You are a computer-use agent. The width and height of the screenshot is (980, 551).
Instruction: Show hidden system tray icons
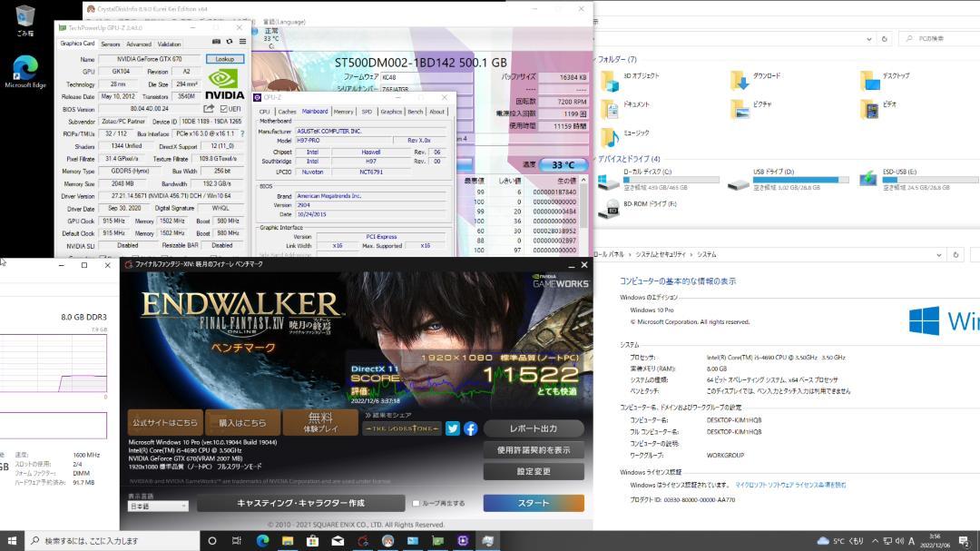(875, 540)
